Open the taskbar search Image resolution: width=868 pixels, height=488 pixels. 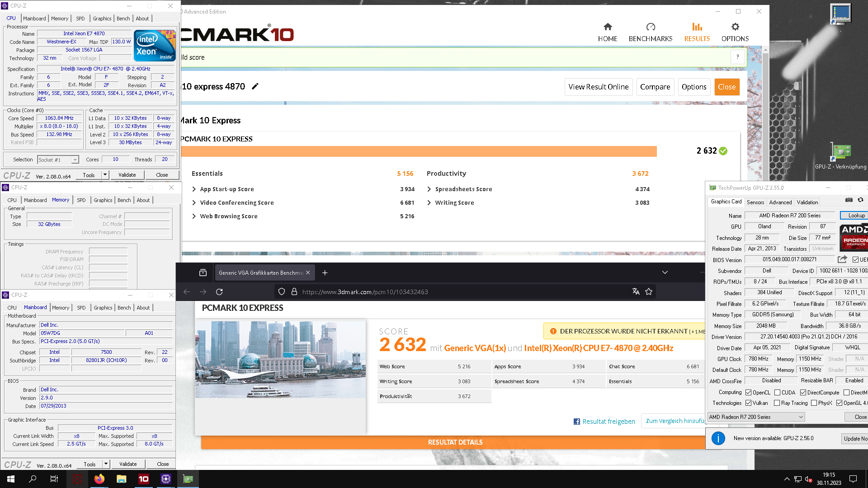33,479
